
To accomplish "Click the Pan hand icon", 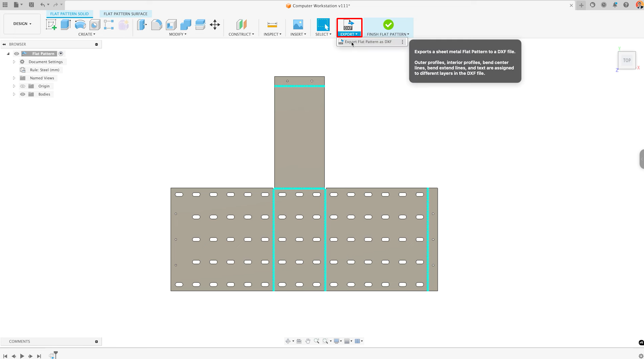I will click(x=308, y=341).
